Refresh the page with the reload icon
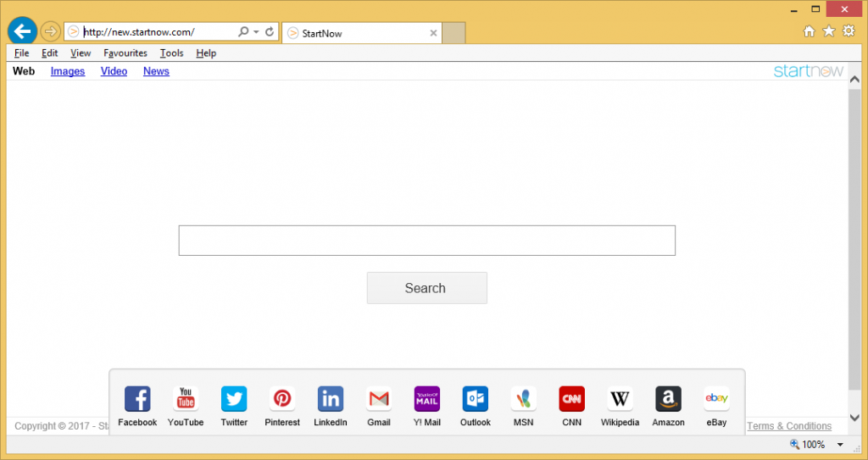 (x=270, y=32)
